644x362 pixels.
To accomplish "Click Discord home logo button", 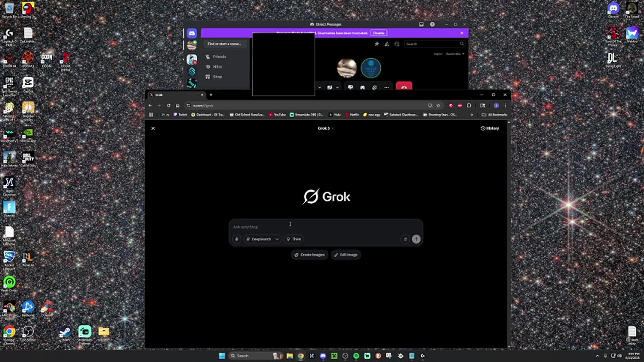I will tap(192, 33).
